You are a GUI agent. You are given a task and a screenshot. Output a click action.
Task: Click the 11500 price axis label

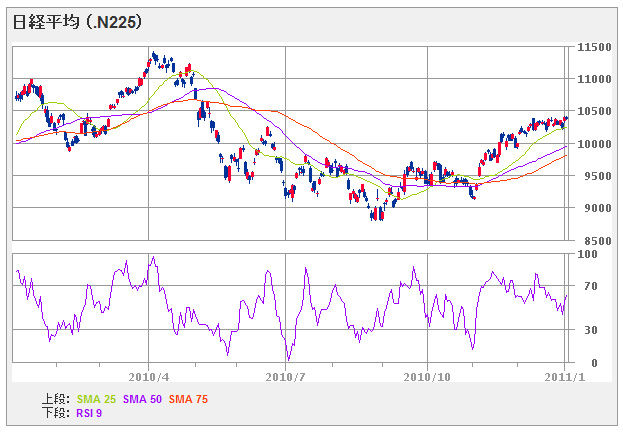click(x=594, y=47)
